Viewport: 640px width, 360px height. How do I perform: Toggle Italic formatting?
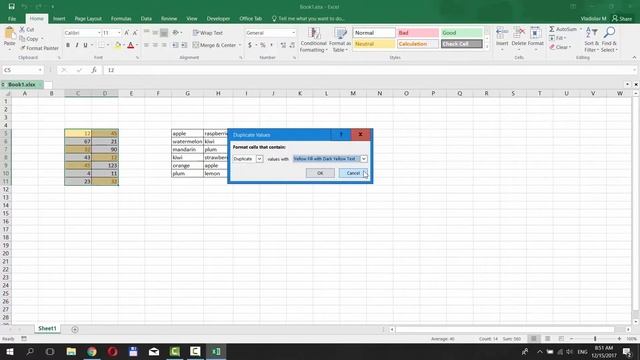[76, 45]
